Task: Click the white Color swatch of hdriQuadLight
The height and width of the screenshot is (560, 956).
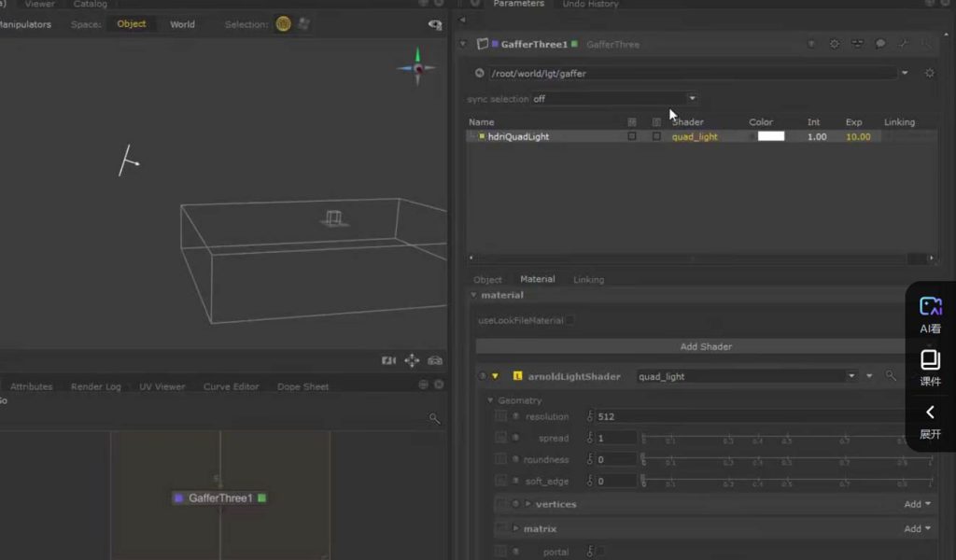Action: [770, 136]
